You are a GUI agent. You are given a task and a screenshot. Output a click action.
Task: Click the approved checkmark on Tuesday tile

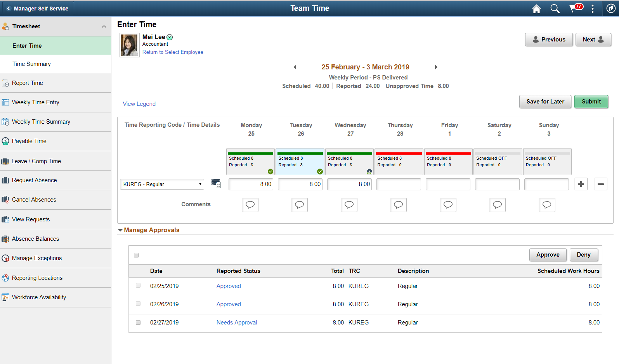click(x=320, y=171)
